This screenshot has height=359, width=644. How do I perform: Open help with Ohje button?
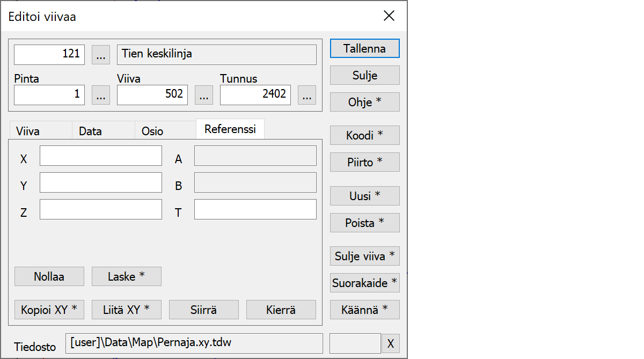364,102
